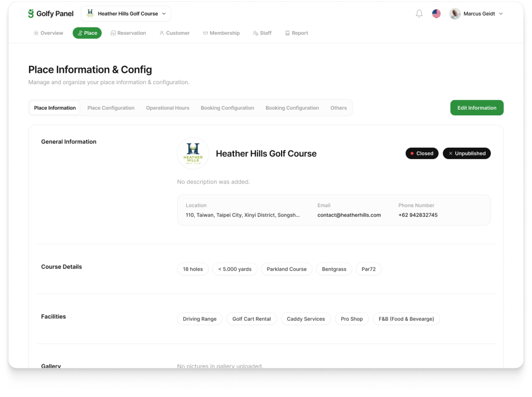Open the Customer section
532x397 pixels.
(x=175, y=33)
